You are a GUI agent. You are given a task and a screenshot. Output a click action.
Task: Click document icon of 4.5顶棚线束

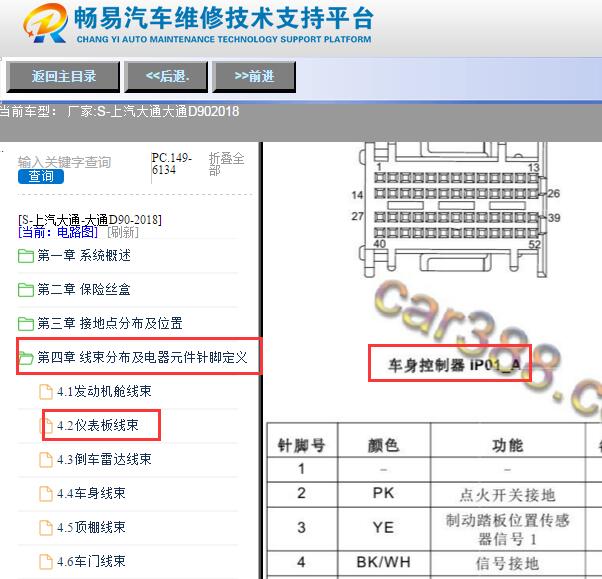pyautogui.click(x=46, y=528)
